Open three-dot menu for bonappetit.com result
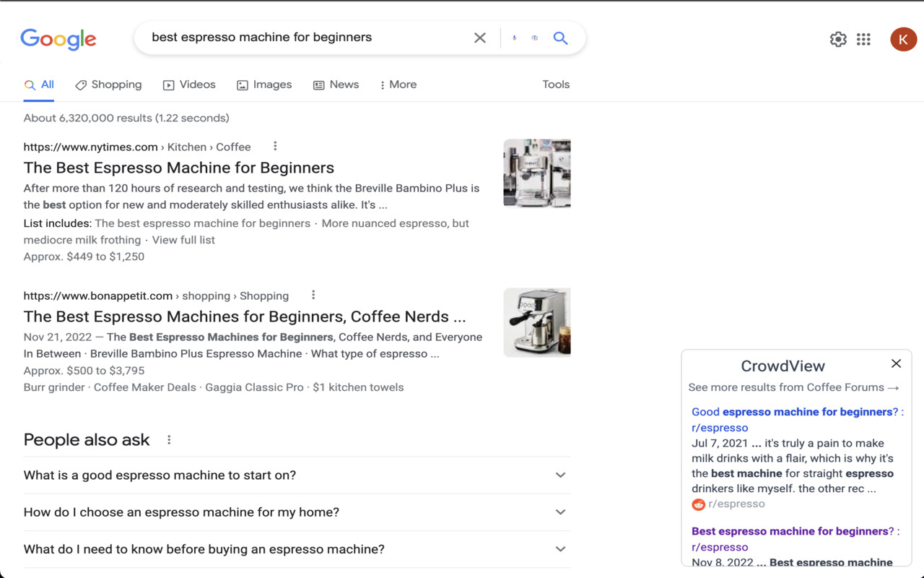 pyautogui.click(x=313, y=295)
